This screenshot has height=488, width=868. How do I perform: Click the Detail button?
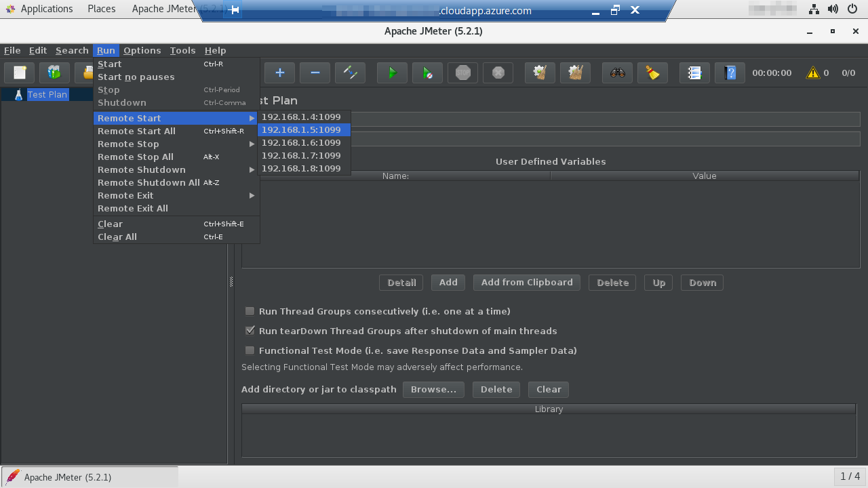pyautogui.click(x=401, y=283)
